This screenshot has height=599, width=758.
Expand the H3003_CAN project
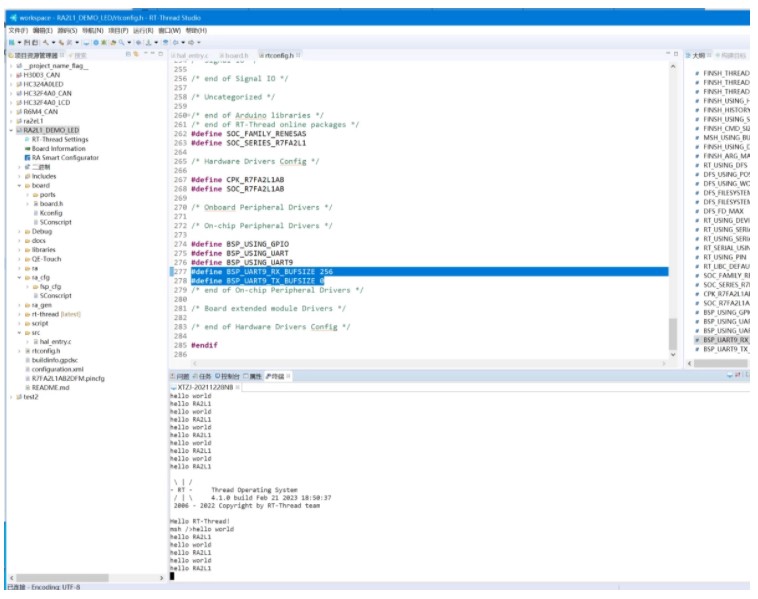11,75
